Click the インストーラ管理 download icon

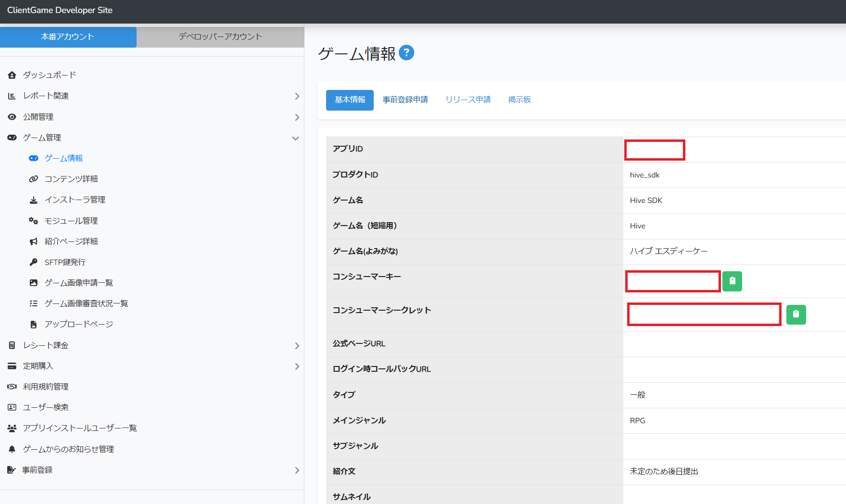pos(34,200)
